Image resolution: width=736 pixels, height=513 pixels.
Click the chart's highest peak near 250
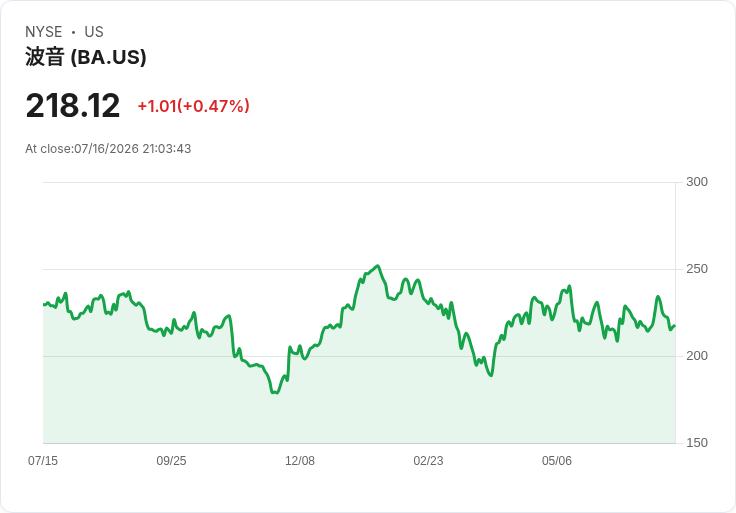[378, 266]
